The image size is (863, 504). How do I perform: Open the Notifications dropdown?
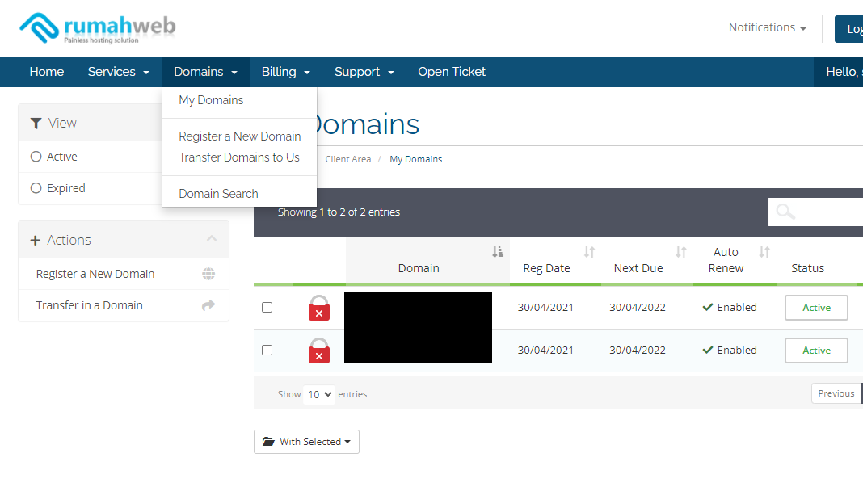[767, 27]
